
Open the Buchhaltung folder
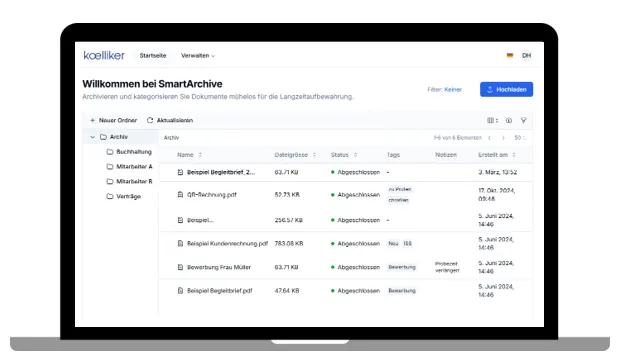coord(129,152)
